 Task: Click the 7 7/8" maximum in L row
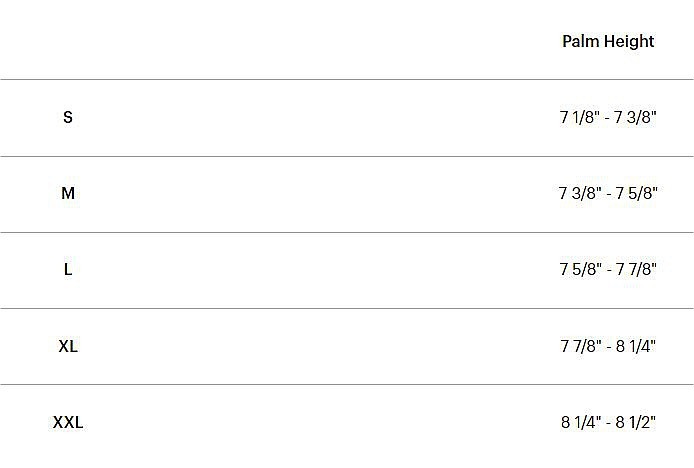pos(636,269)
